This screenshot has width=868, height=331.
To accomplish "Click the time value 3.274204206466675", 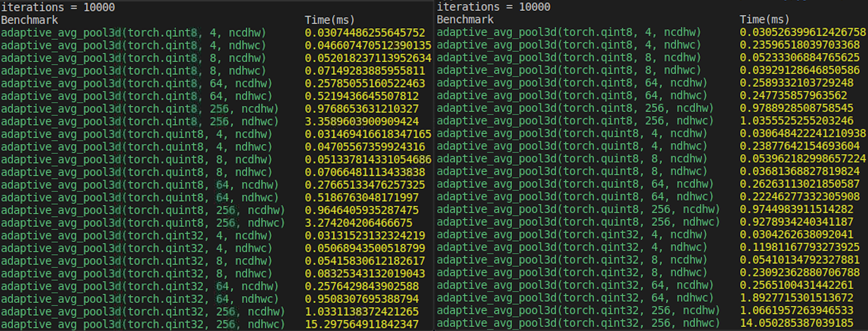I will (358, 223).
